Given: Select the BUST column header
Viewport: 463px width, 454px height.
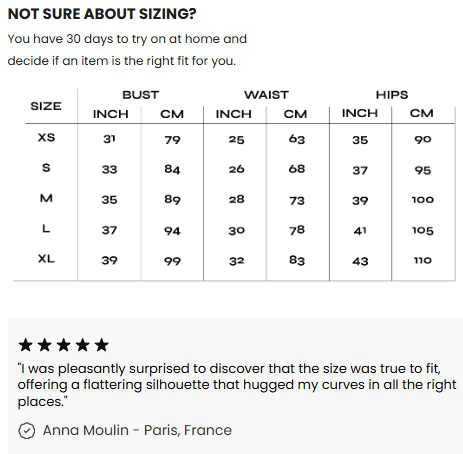Looking at the screenshot, I should (x=140, y=95).
